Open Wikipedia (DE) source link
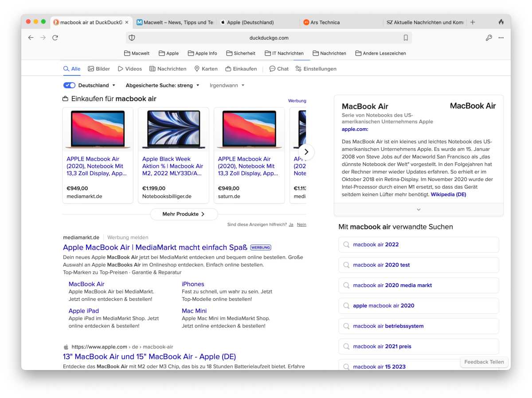 448,194
